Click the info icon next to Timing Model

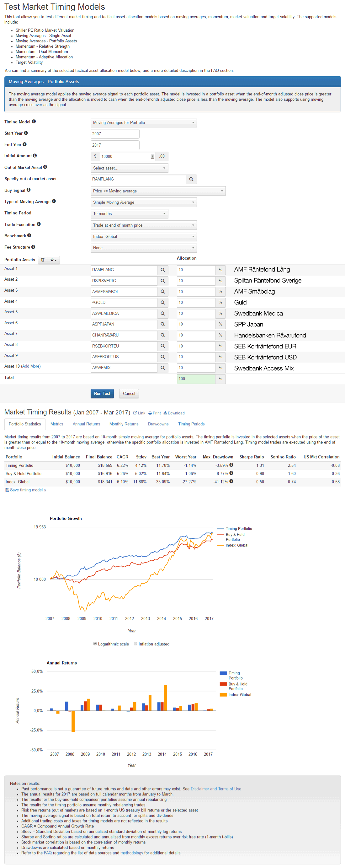click(34, 121)
